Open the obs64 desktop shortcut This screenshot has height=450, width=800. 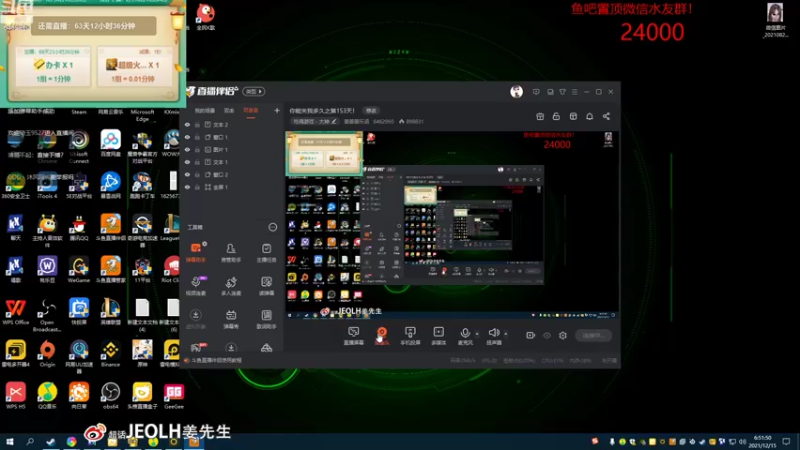(x=110, y=396)
